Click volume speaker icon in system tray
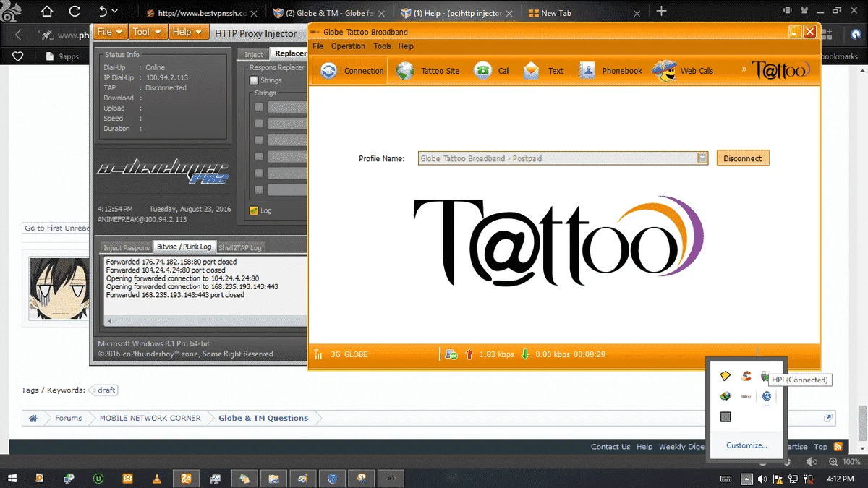 click(762, 479)
